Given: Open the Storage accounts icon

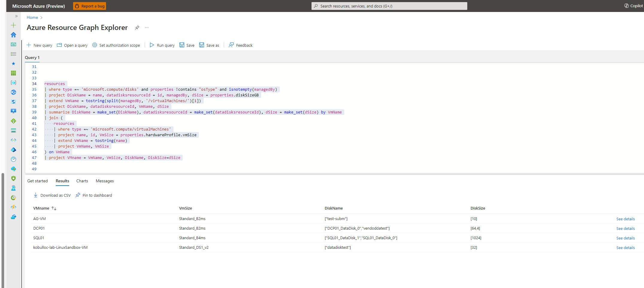Looking at the screenshot, I should [13, 131].
